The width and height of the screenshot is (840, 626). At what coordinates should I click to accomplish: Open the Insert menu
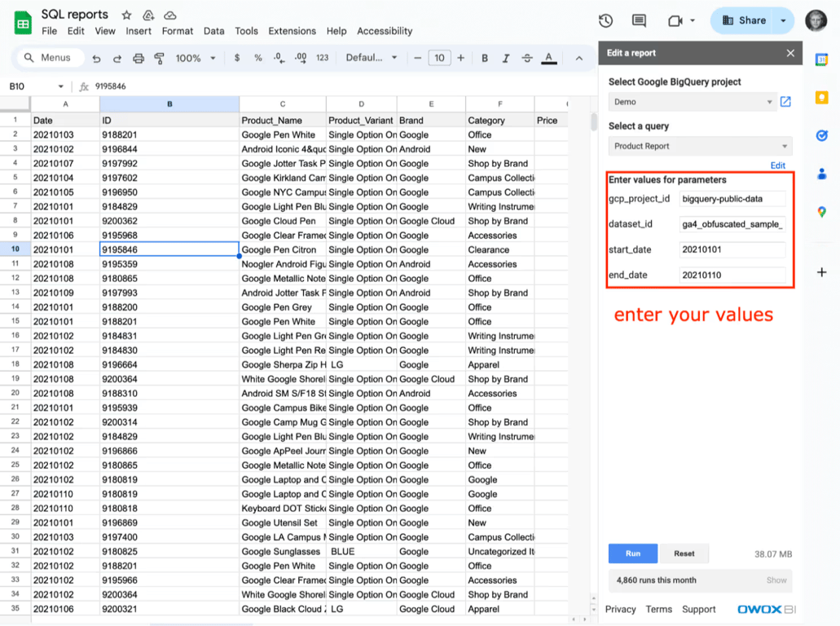(x=139, y=31)
